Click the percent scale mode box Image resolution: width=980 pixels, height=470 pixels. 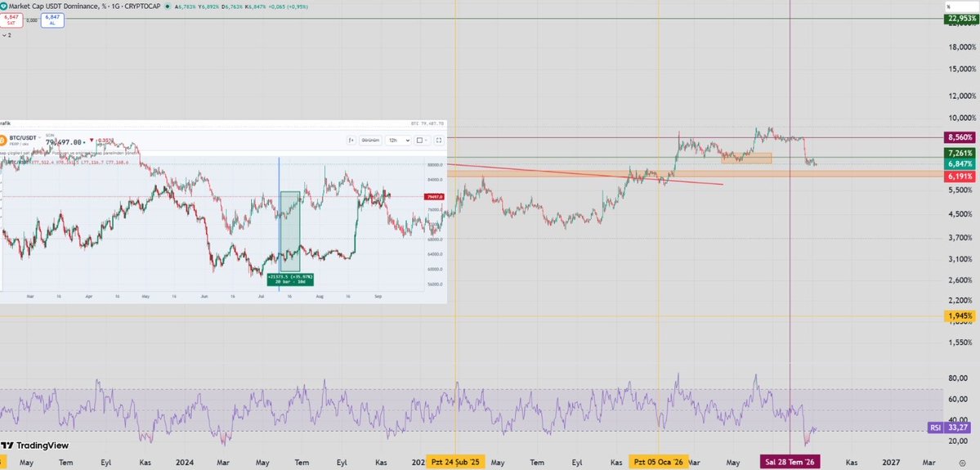(x=962, y=7)
